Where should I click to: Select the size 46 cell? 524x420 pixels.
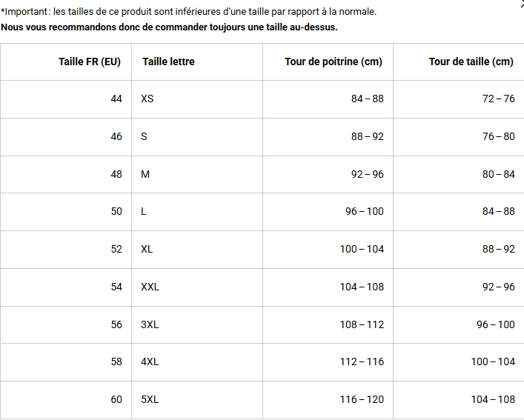[66, 137]
